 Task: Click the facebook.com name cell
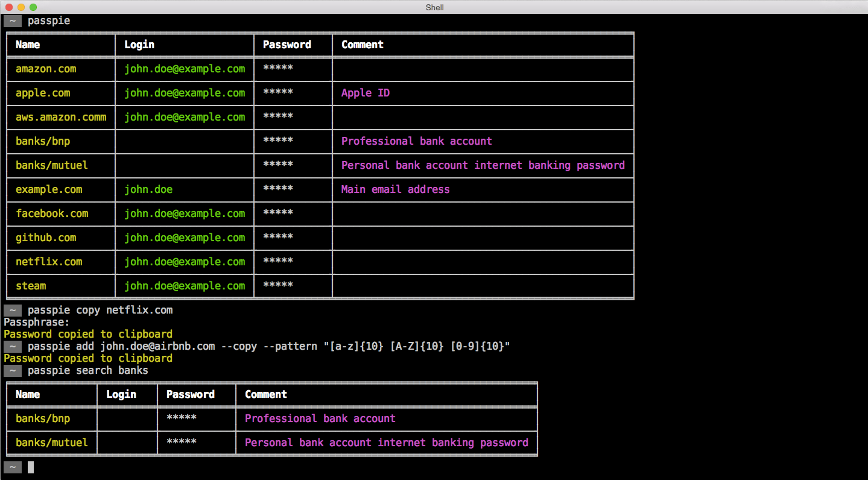tap(52, 213)
